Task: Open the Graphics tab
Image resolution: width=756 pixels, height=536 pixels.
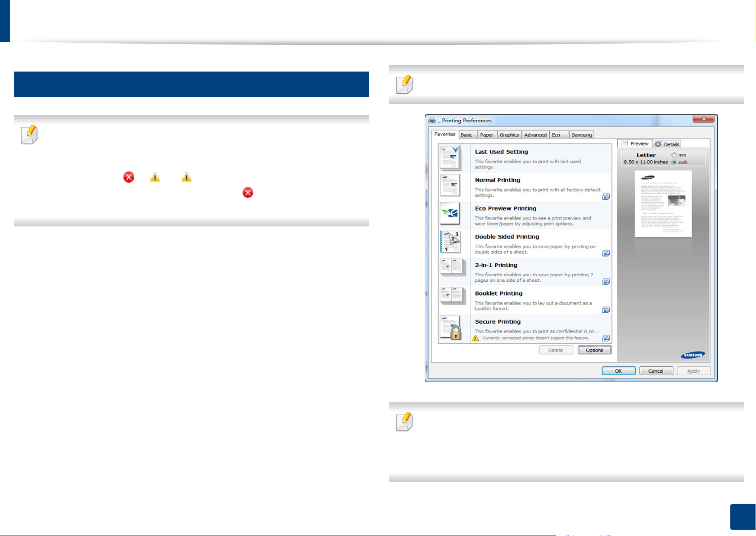Action: pyautogui.click(x=509, y=135)
